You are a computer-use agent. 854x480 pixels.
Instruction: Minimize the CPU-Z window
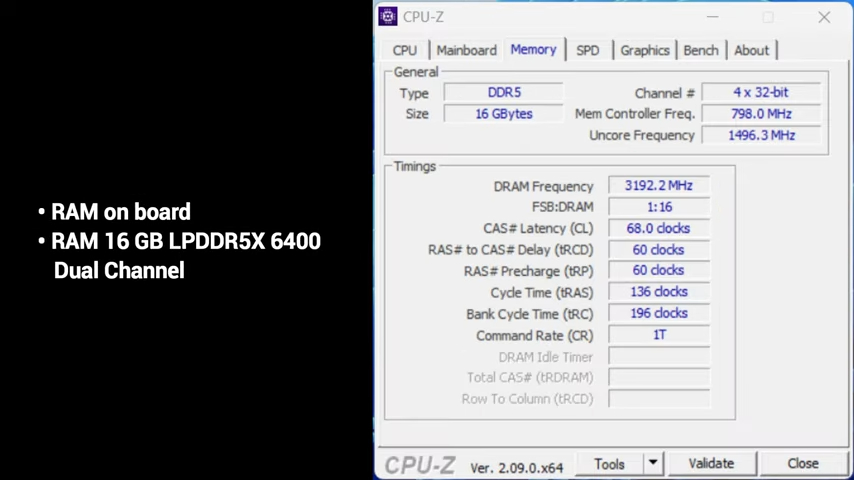[712, 17]
